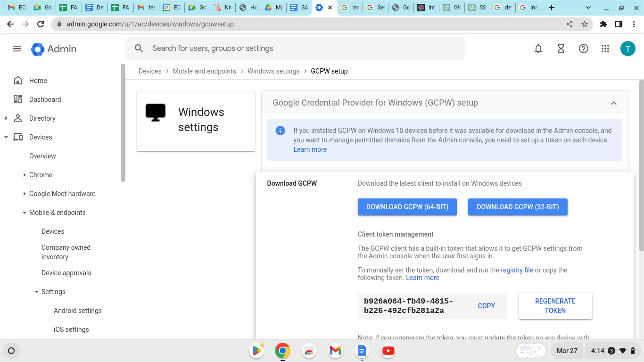Screen dimensions: 644x362
Task: Open notifications bell icon
Action: pyautogui.click(x=538, y=49)
